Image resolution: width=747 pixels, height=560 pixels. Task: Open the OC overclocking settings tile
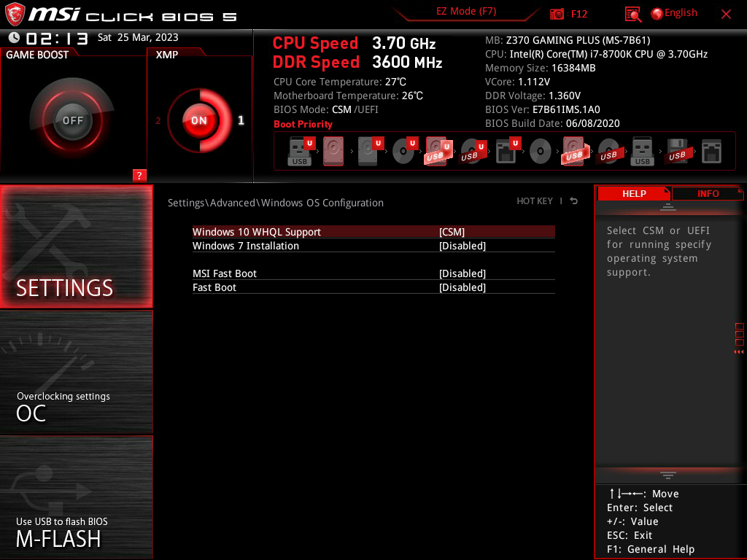[x=76, y=372]
